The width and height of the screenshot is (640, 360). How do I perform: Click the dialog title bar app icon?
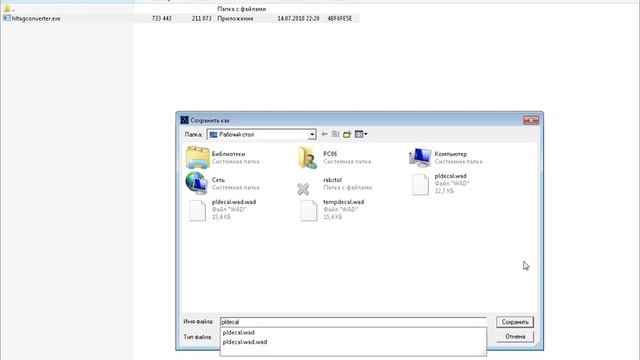tap(184, 120)
